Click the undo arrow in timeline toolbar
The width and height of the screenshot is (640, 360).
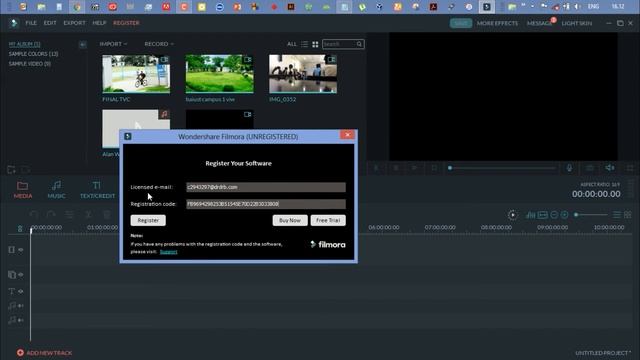coord(33,214)
